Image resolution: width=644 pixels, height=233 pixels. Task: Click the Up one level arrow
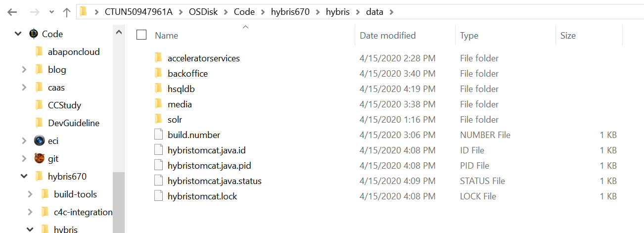[x=67, y=11]
